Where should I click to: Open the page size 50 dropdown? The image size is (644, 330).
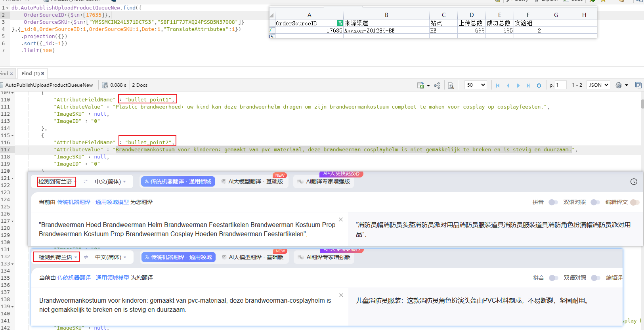476,85
